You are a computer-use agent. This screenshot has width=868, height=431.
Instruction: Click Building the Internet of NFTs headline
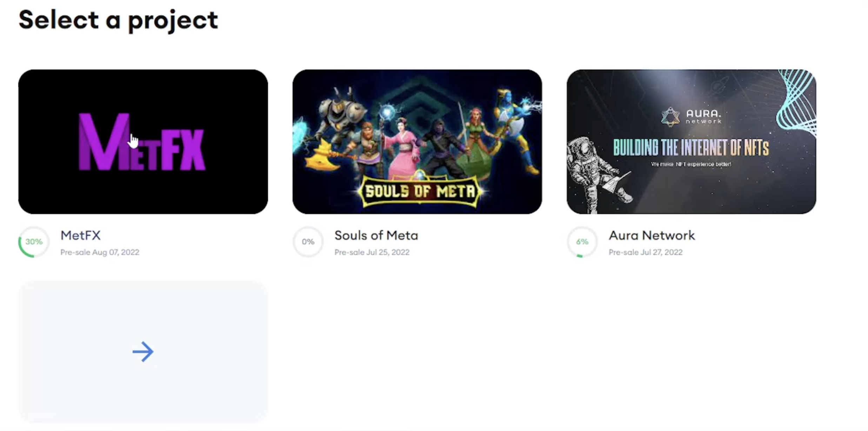(x=691, y=147)
